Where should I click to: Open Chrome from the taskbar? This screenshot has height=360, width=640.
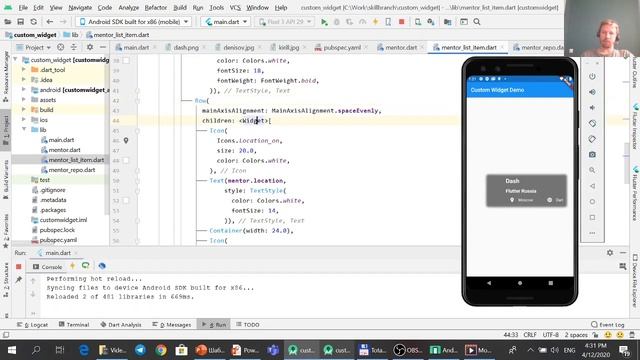161,350
